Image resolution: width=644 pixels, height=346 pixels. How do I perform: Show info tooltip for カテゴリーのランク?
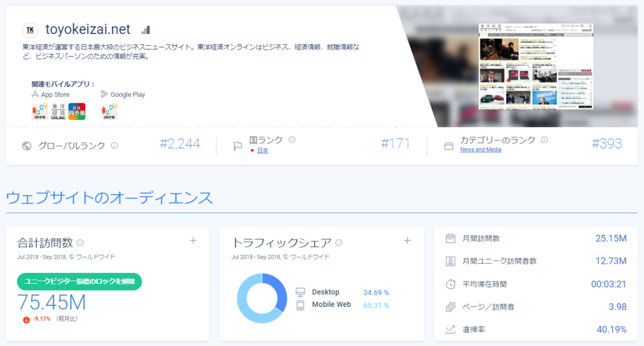545,140
